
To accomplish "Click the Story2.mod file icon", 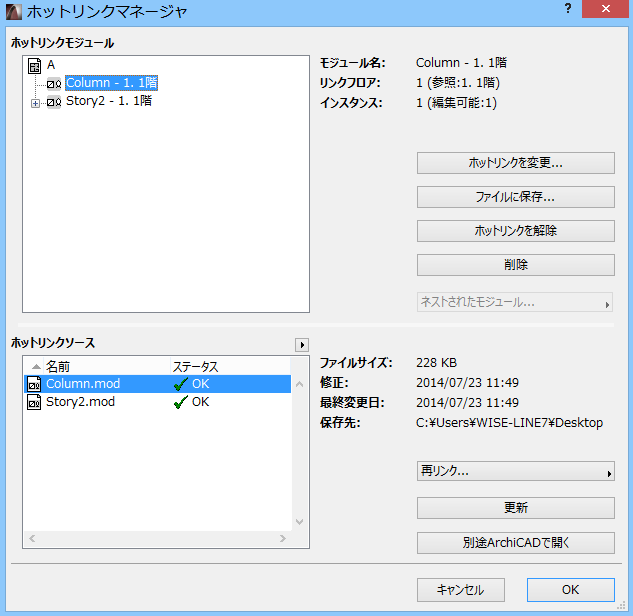I will tap(34, 402).
